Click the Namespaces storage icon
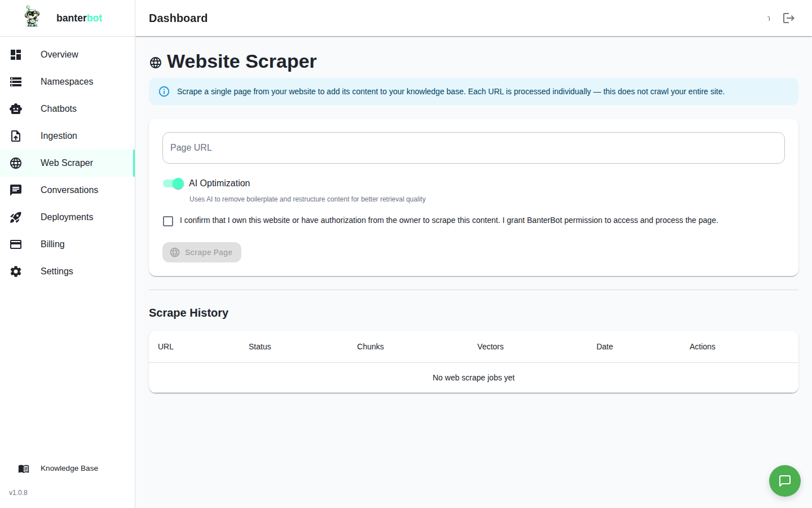The height and width of the screenshot is (508, 812). [16, 82]
